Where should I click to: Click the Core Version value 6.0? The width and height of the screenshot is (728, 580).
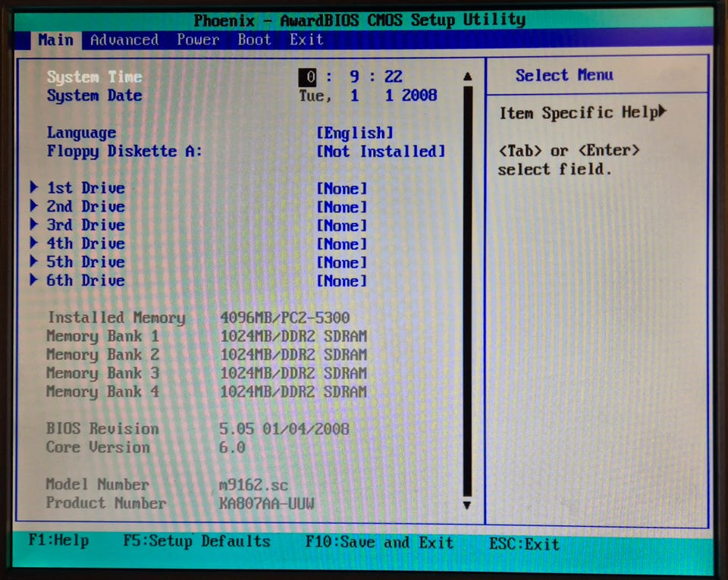pos(232,447)
